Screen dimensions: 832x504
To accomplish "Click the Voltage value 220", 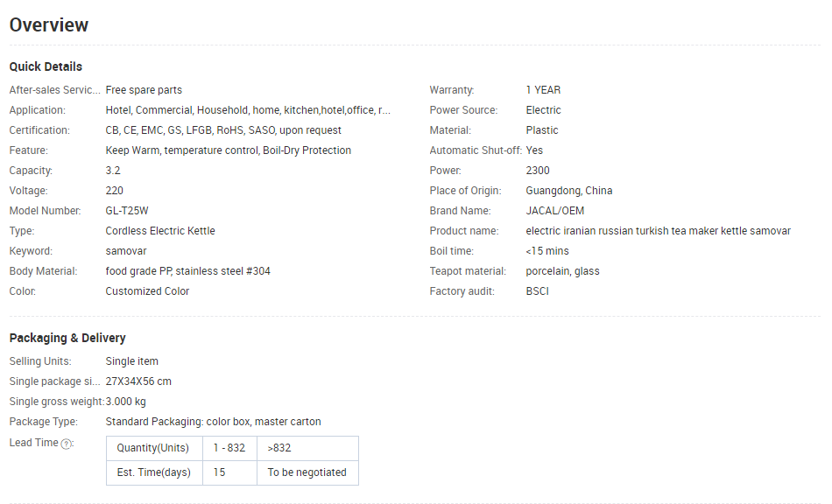I will (114, 191).
